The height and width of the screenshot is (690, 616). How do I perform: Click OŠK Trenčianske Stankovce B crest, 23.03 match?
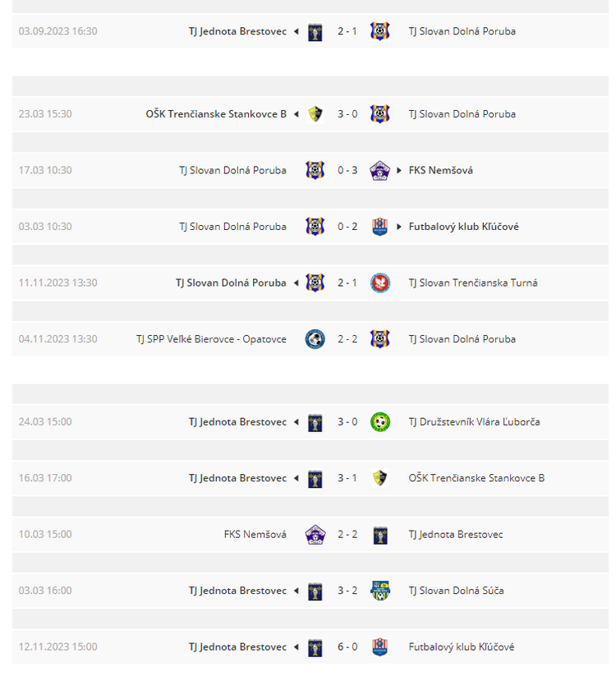(x=315, y=114)
